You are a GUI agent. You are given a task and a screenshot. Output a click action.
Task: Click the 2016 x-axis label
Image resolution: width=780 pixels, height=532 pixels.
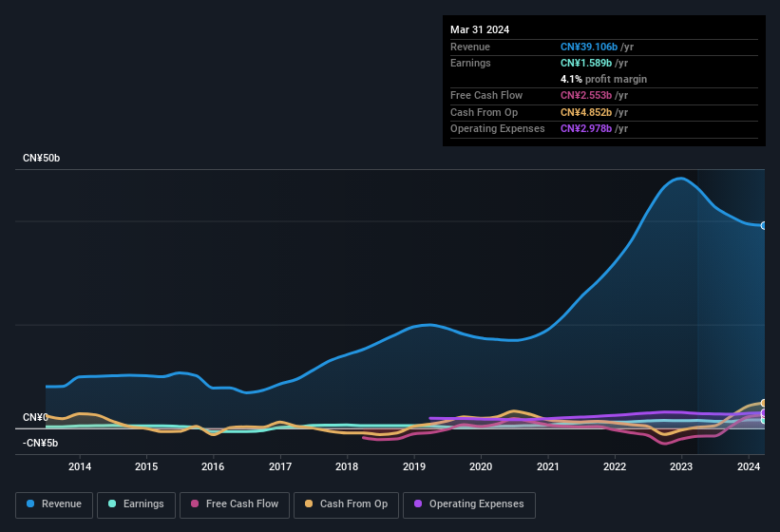[213, 466]
